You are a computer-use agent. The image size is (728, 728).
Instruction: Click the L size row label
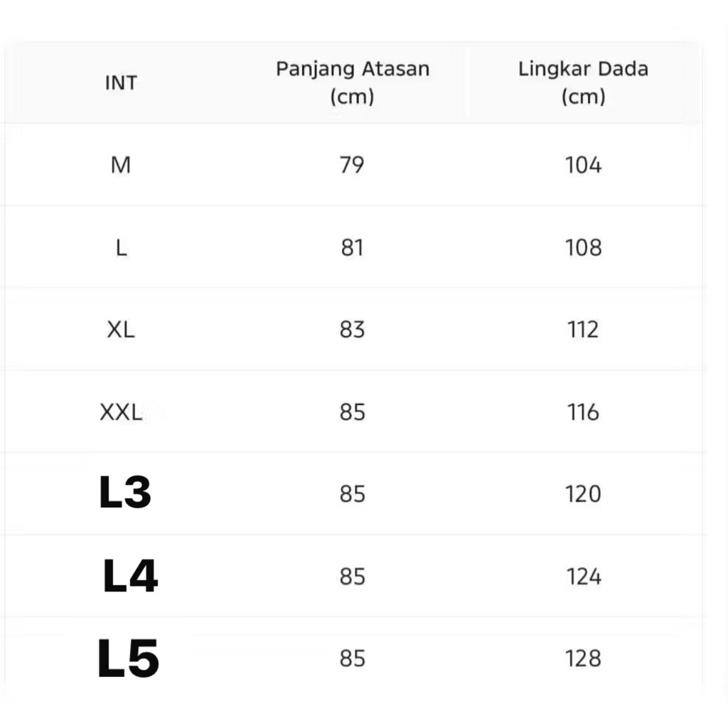(121, 247)
